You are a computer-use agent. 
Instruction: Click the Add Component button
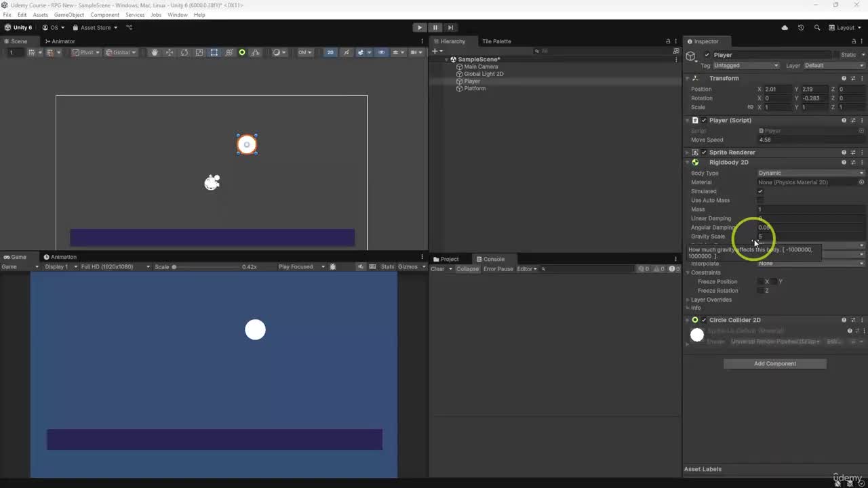pyautogui.click(x=775, y=364)
